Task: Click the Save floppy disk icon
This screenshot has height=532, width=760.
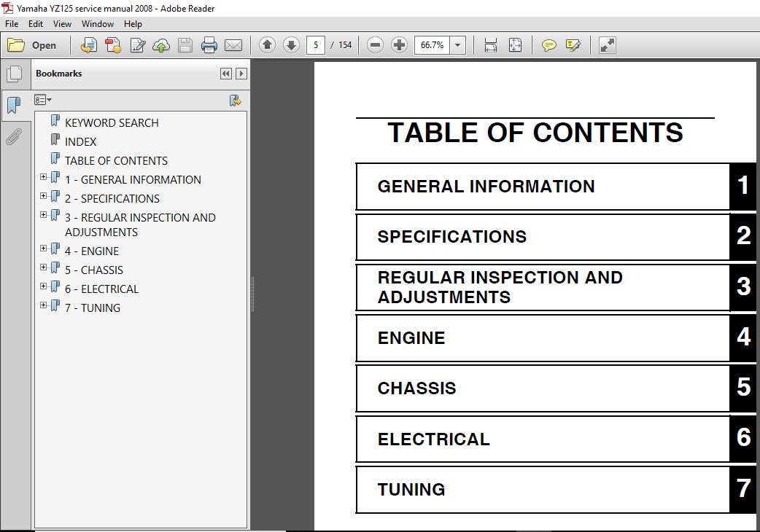Action: [185, 45]
